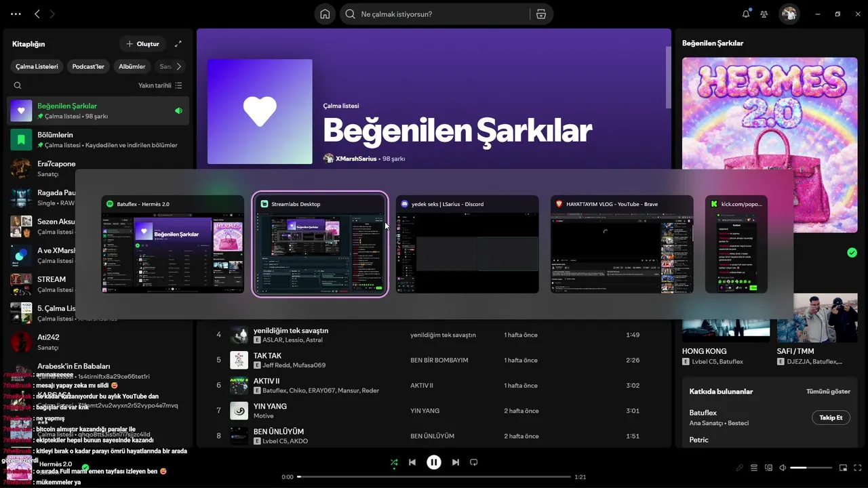Click Tümünü göster in credits
This screenshot has width=868, height=488.
coord(828,392)
